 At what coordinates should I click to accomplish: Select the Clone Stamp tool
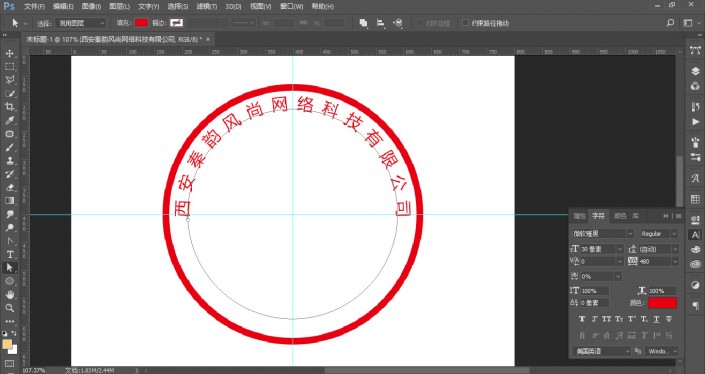[x=9, y=160]
